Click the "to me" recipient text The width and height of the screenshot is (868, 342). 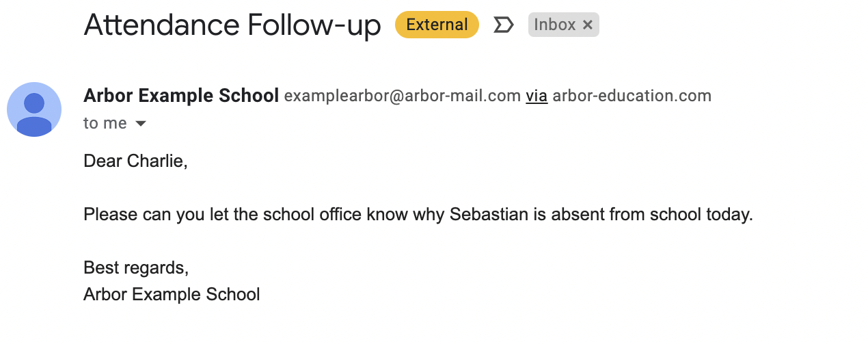coord(105,123)
